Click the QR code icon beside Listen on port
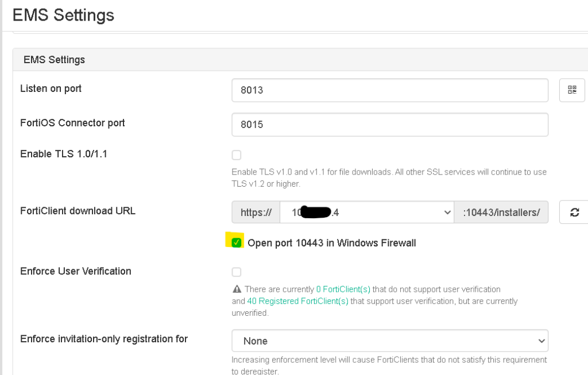This screenshot has height=375, width=588. click(x=571, y=90)
